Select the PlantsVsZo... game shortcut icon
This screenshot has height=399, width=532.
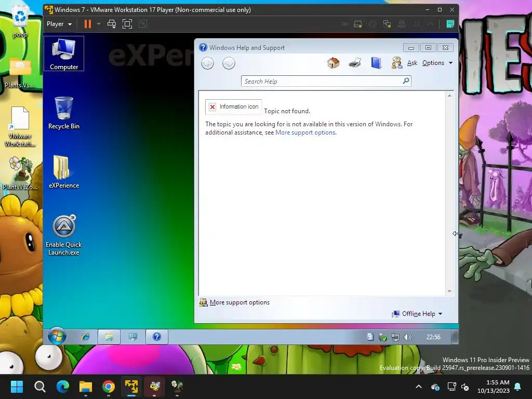[x=20, y=174]
